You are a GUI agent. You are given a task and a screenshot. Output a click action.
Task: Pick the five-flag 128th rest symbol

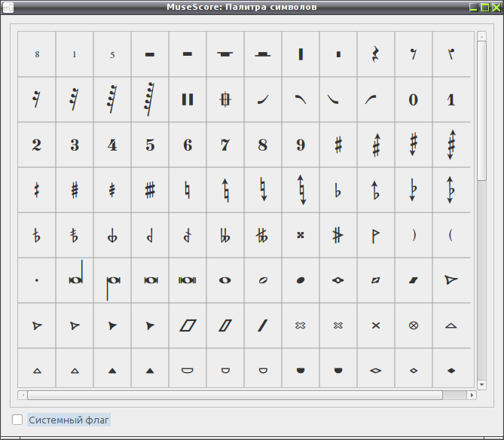pyautogui.click(x=149, y=99)
